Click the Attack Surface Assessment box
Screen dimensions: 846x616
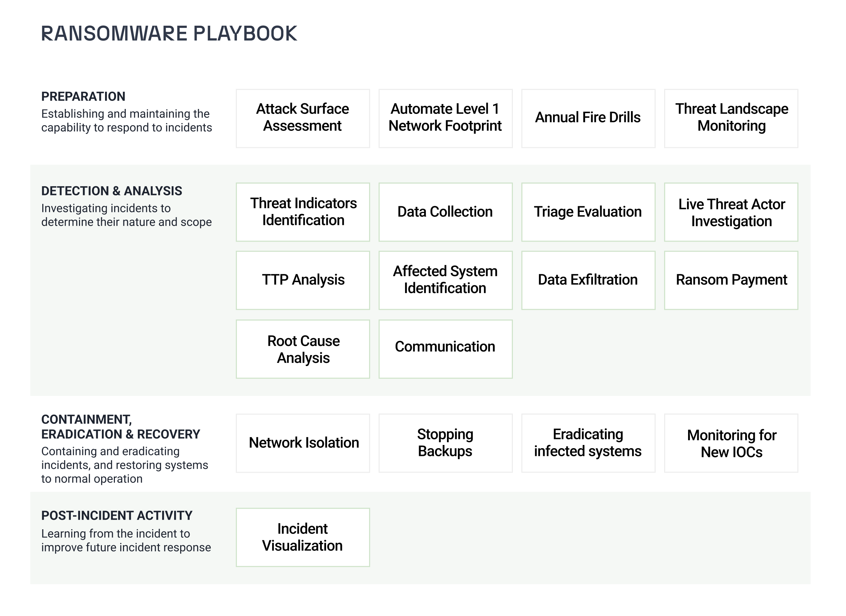pos(302,118)
